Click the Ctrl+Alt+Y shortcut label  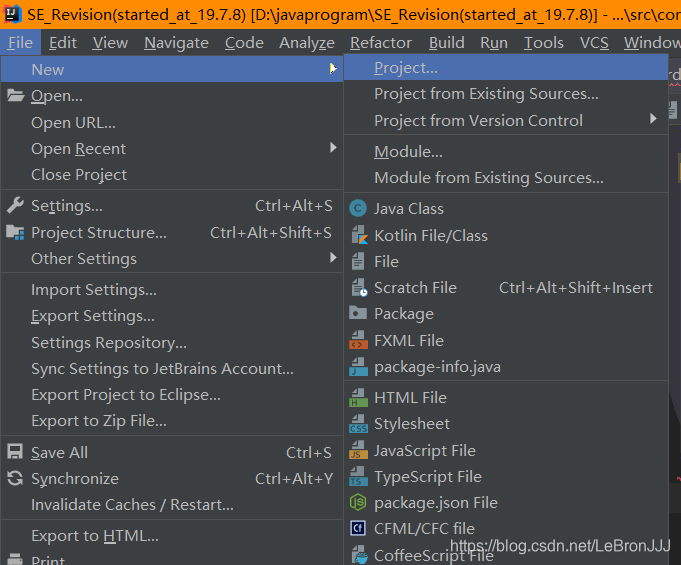click(x=294, y=479)
